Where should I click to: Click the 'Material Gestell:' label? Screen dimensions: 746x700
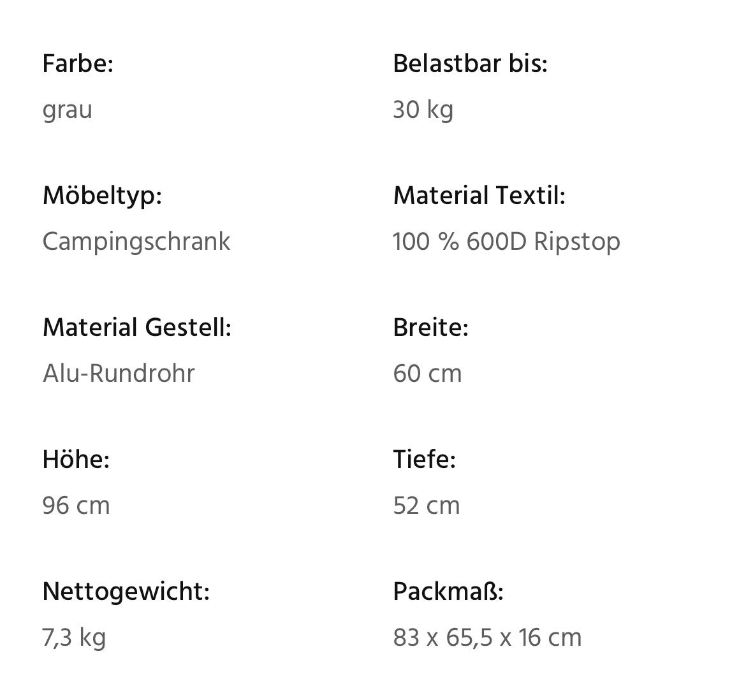[x=136, y=328]
